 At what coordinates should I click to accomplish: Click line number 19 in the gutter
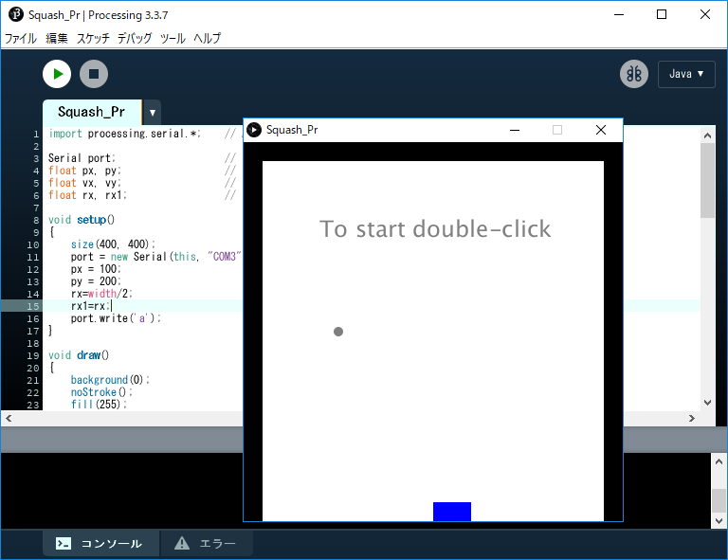click(33, 355)
